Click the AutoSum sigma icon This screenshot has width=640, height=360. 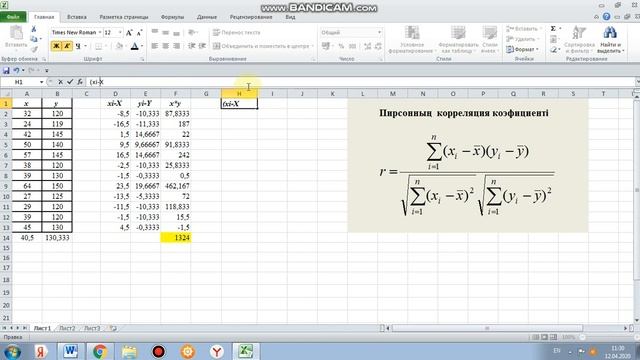click(553, 29)
